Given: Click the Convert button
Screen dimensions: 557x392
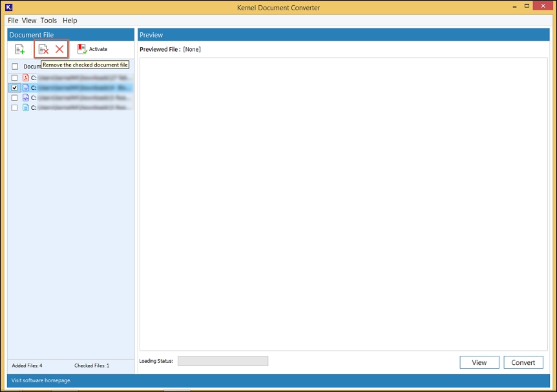Looking at the screenshot, I should pyautogui.click(x=523, y=362).
